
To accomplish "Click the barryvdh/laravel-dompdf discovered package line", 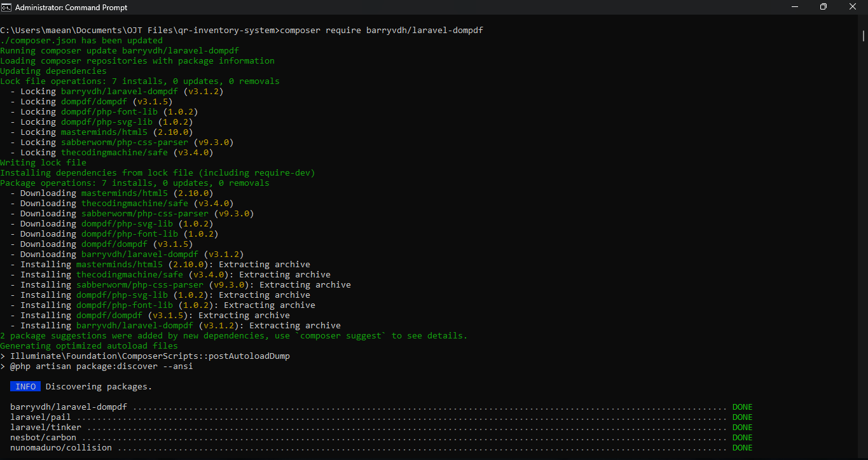I will click(381, 407).
